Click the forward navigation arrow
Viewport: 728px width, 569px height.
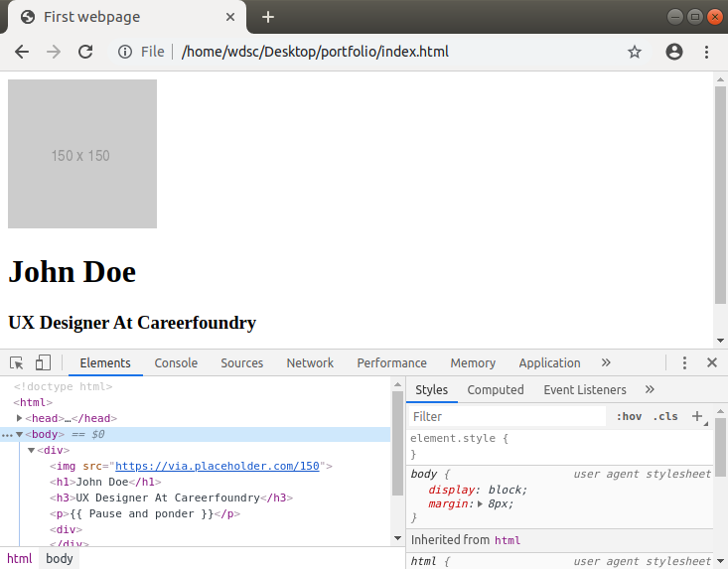tap(54, 52)
